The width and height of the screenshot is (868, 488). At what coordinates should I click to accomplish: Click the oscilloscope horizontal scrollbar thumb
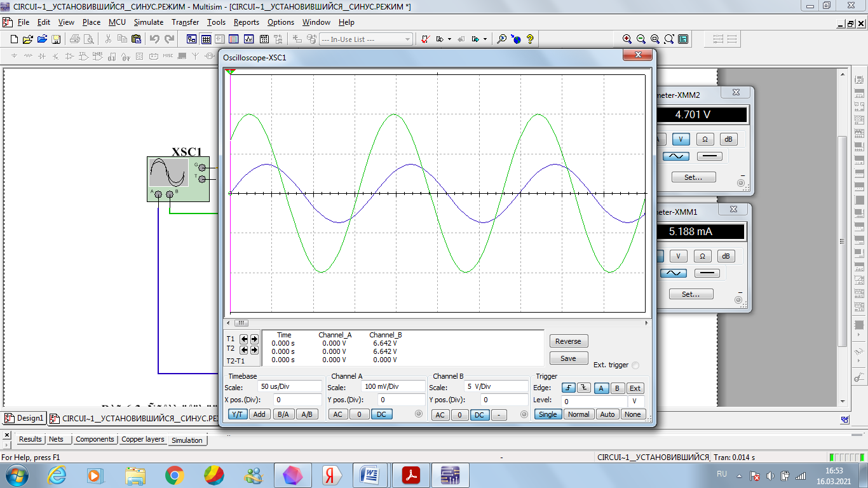coord(241,323)
